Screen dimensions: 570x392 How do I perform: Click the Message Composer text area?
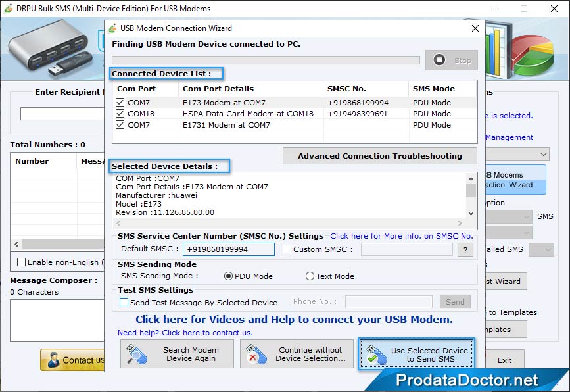(x=57, y=320)
